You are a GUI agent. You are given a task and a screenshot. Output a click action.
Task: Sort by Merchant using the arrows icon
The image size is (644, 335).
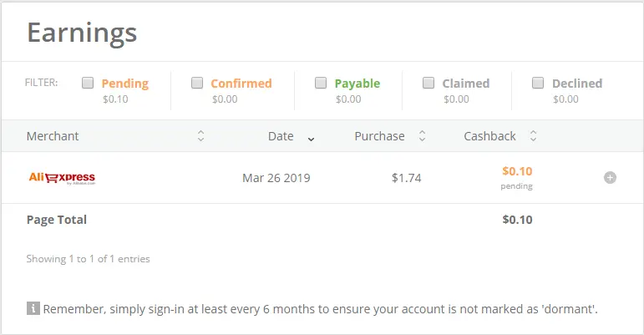(x=200, y=136)
